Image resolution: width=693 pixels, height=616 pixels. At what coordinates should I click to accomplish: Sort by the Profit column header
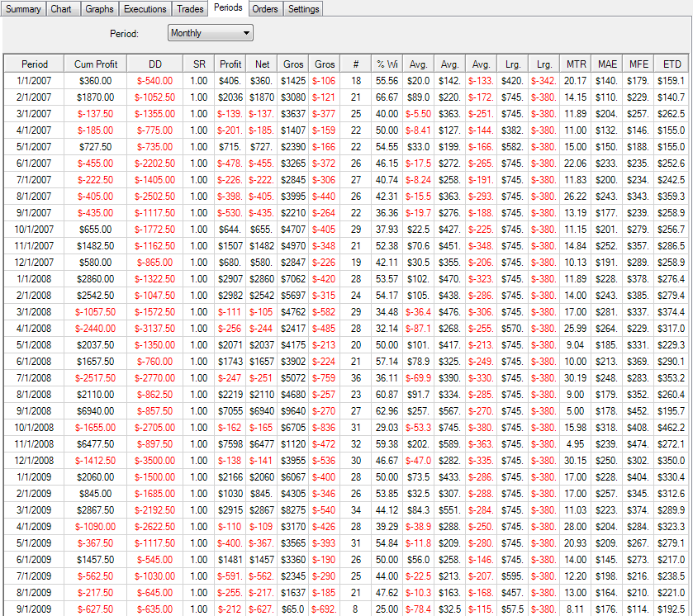pyautogui.click(x=230, y=64)
